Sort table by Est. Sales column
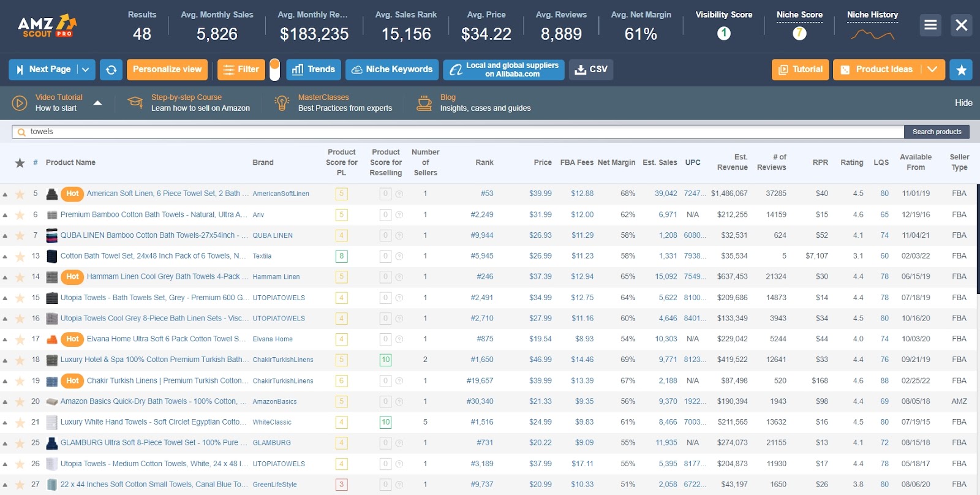 pos(660,162)
